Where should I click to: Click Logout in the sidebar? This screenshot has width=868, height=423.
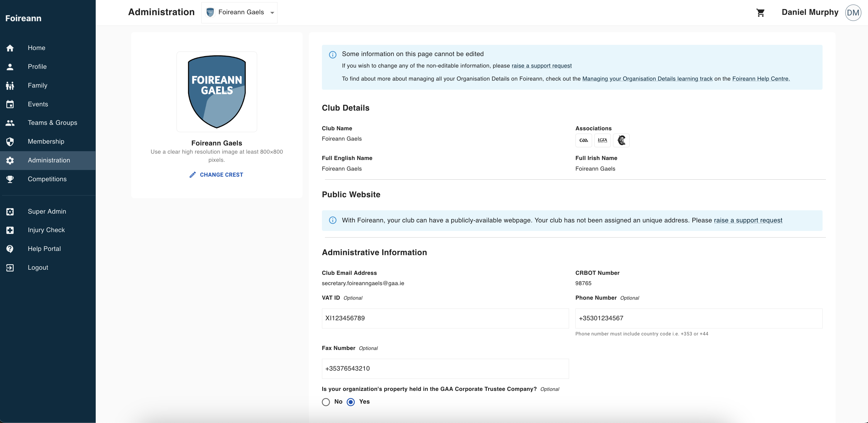coord(48,268)
